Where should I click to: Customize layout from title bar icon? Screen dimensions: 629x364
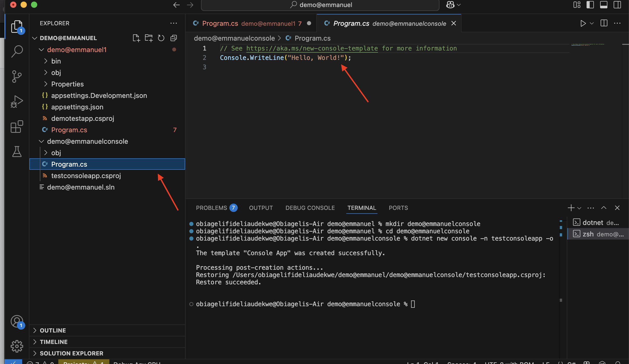pos(577,5)
